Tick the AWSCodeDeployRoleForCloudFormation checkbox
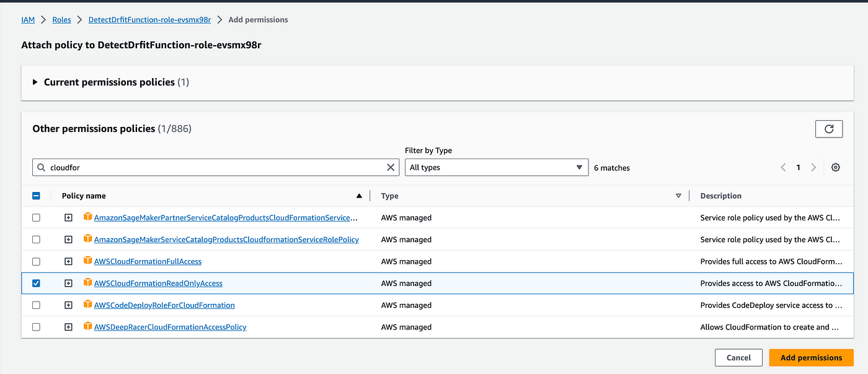The image size is (868, 374). tap(36, 305)
